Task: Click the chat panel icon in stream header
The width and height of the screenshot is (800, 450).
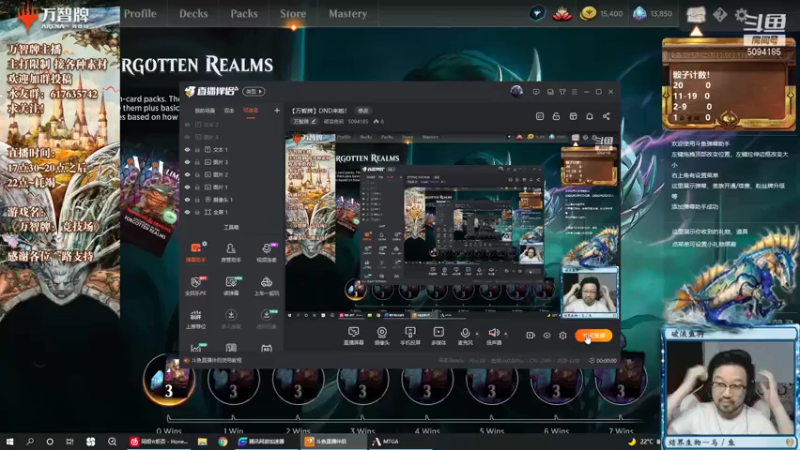Action: (x=540, y=116)
